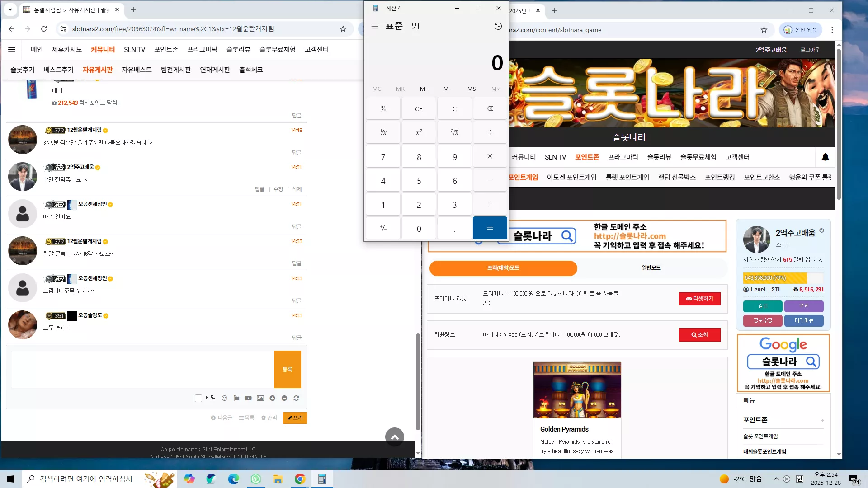Toggle the Korean IME 한 indicator
The height and width of the screenshot is (488, 868).
click(800, 479)
